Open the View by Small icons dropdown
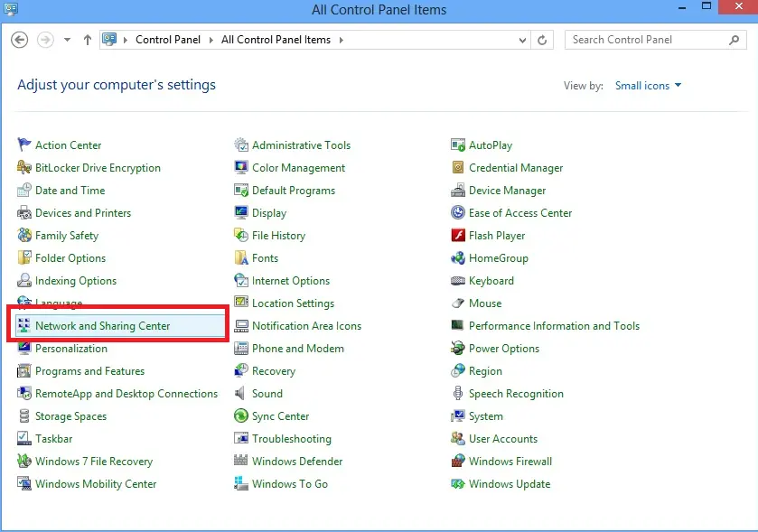The height and width of the screenshot is (532, 758). pyautogui.click(x=648, y=86)
